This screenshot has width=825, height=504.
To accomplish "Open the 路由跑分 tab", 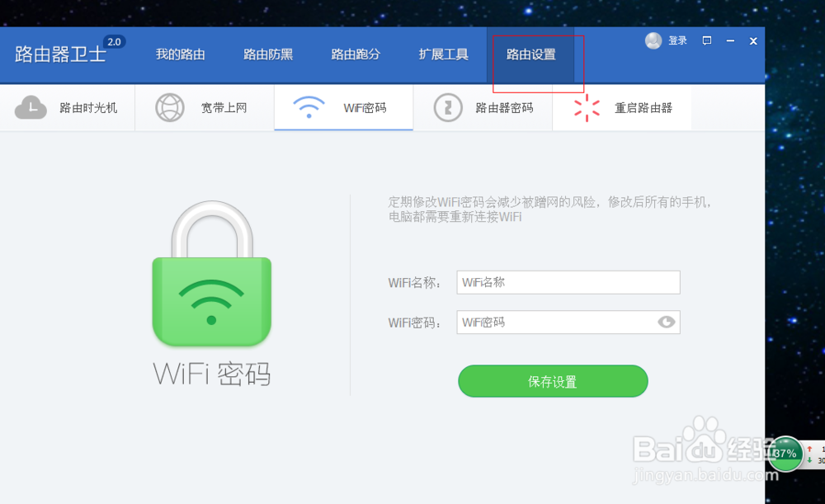I will tap(356, 54).
